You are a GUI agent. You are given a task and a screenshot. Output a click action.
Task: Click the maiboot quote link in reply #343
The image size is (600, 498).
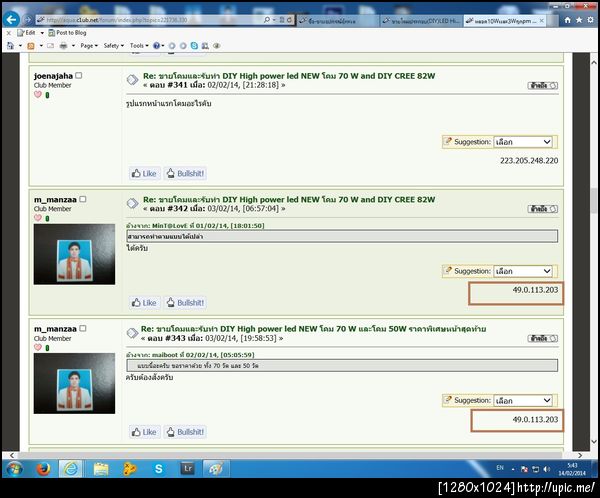(x=190, y=355)
